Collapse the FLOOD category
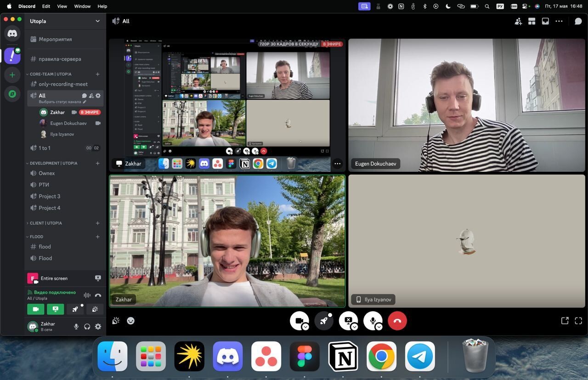 [35, 237]
